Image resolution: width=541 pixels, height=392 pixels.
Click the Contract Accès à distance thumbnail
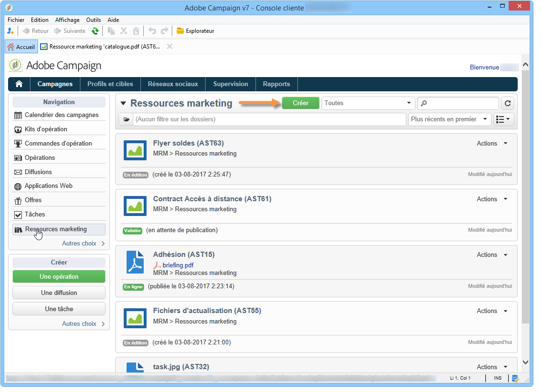(135, 206)
